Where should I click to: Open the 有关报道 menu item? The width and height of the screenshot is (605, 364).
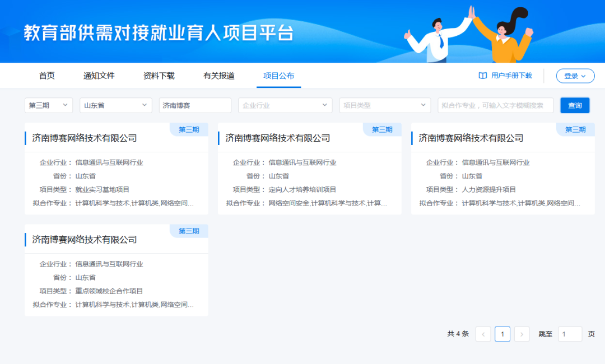(x=218, y=76)
